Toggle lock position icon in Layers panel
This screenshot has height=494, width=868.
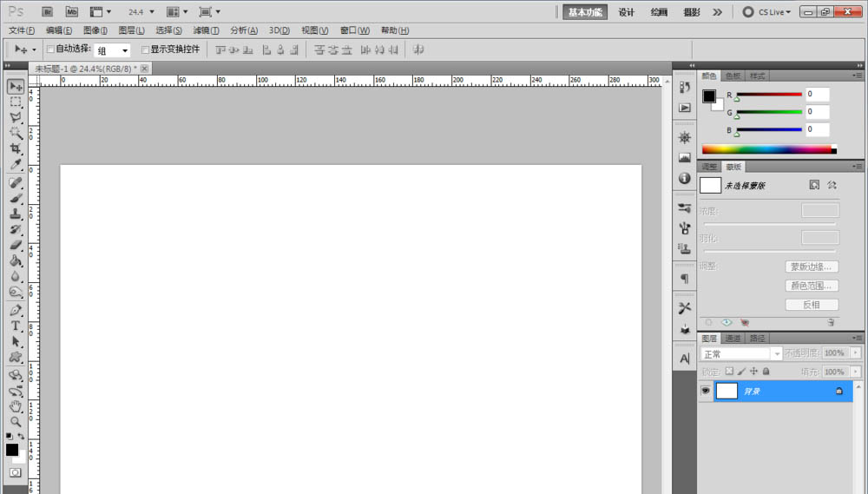(x=753, y=371)
